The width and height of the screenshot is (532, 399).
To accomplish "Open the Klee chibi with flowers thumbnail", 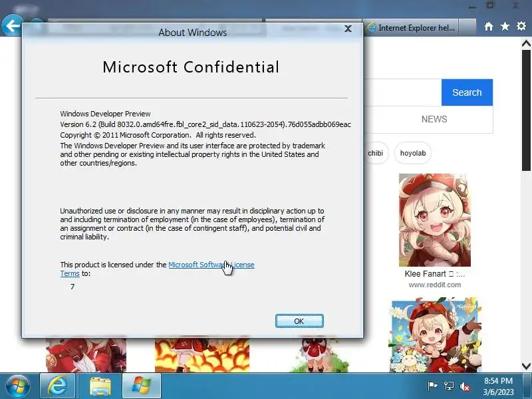I will pos(436,335).
